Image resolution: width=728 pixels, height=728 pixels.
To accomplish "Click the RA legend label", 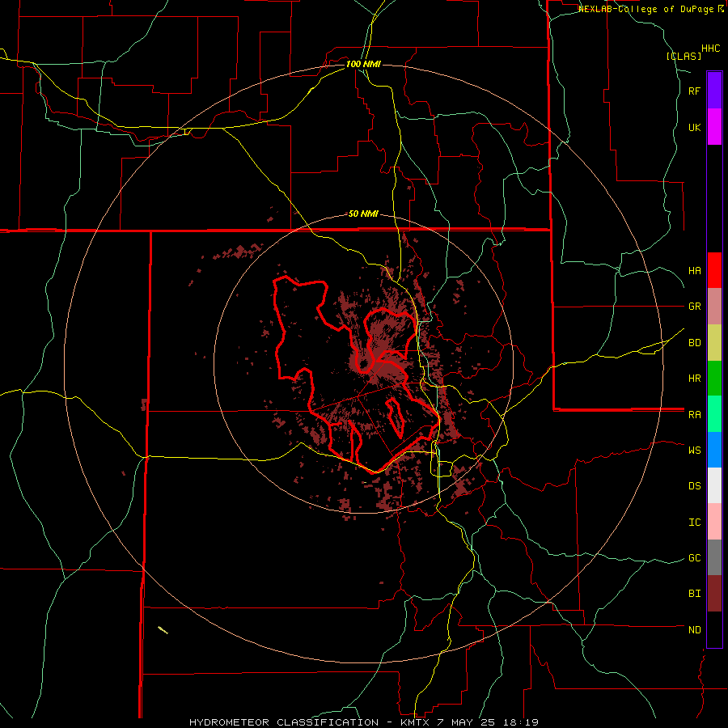I will tap(694, 415).
